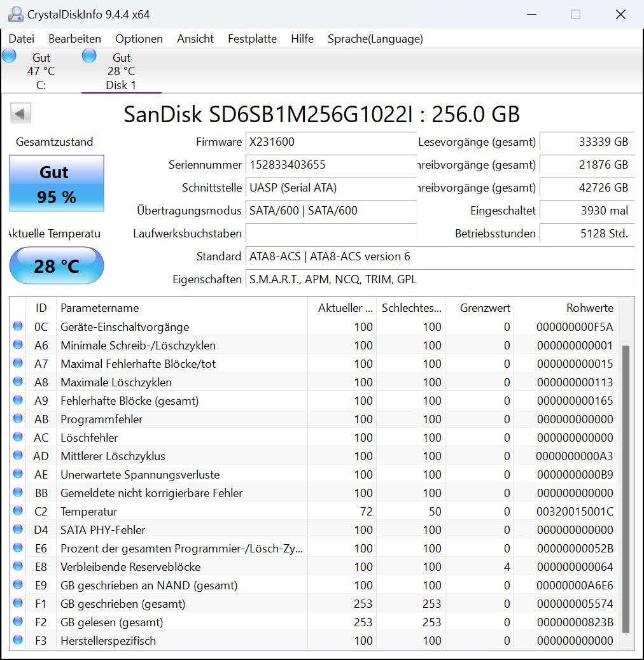The width and height of the screenshot is (644, 660).
Task: Click the status dot for Verbleibende Reserveblöcke
Action: click(18, 566)
